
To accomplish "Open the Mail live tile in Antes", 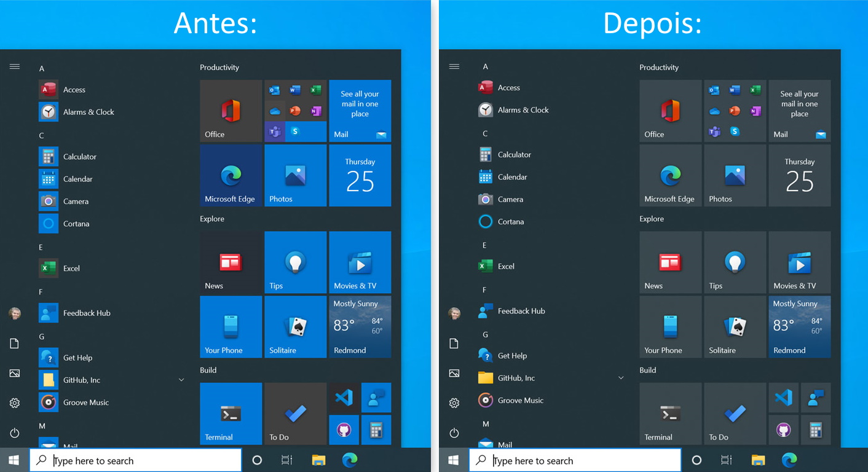I will pyautogui.click(x=360, y=111).
